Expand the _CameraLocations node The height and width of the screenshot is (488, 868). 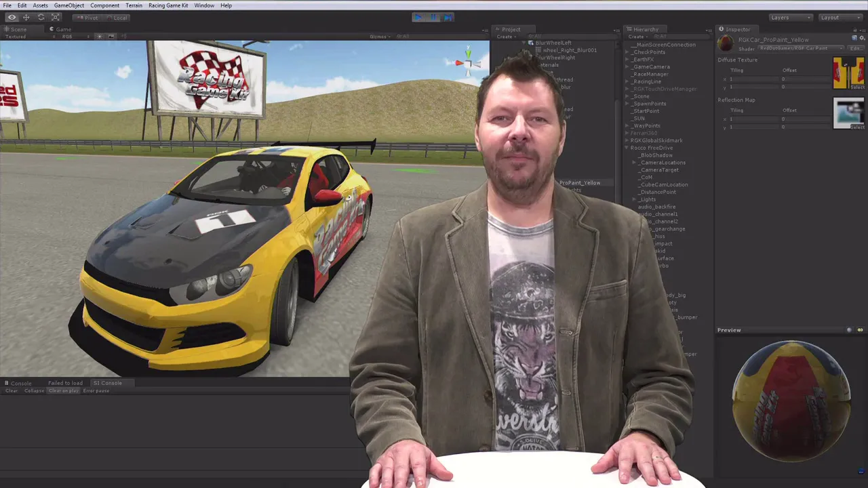click(635, 163)
